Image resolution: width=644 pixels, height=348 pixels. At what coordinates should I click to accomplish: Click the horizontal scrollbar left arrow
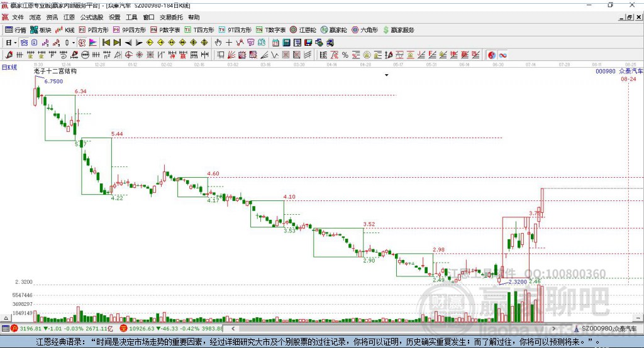233,329
